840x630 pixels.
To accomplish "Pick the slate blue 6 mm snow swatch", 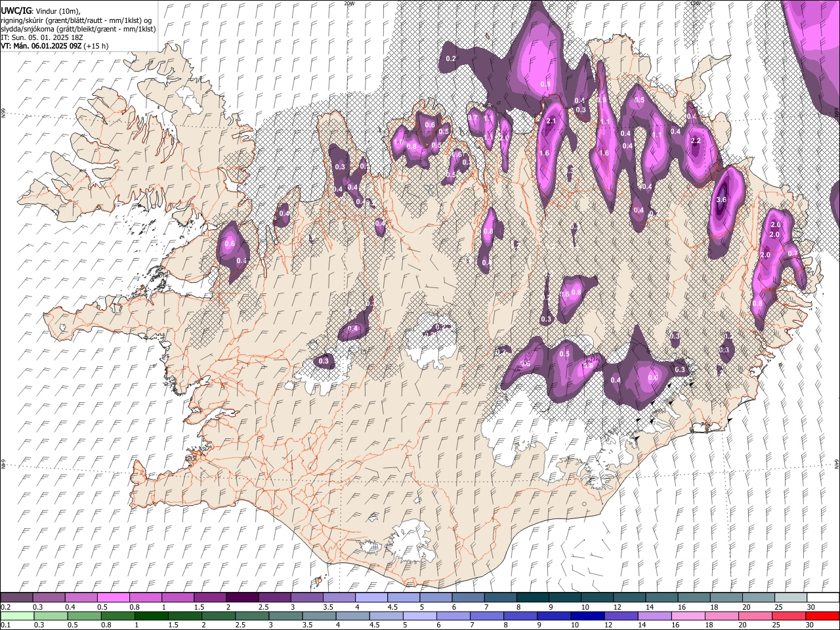I will (x=467, y=597).
